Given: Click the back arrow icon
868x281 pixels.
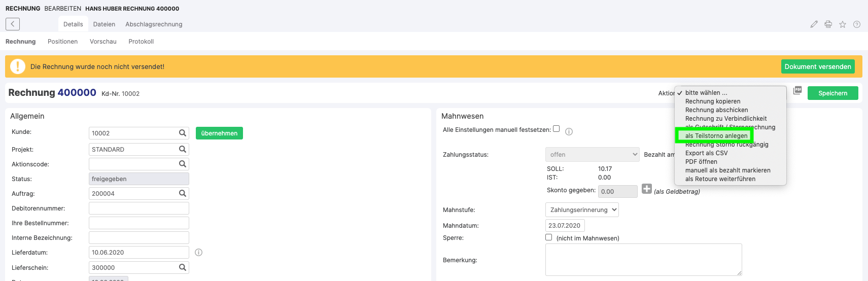Looking at the screenshot, I should 13,24.
